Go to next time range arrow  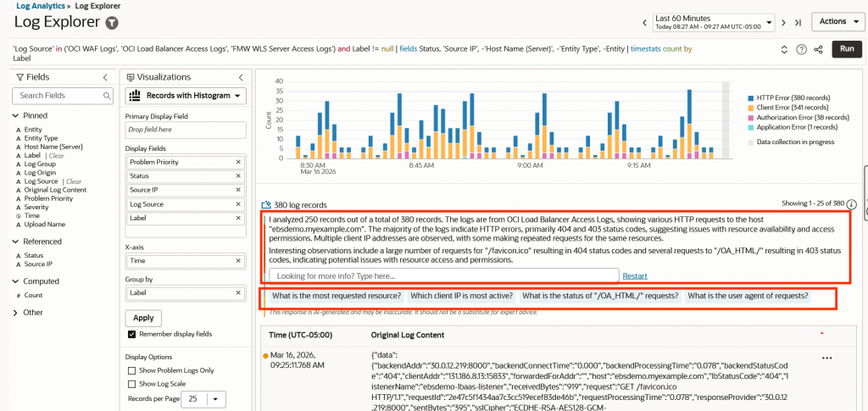783,23
